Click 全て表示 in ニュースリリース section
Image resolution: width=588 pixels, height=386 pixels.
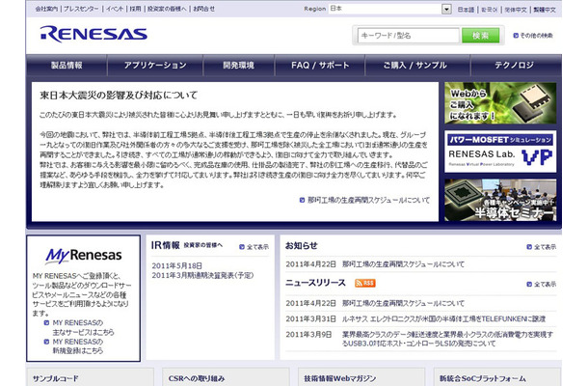coord(545,284)
